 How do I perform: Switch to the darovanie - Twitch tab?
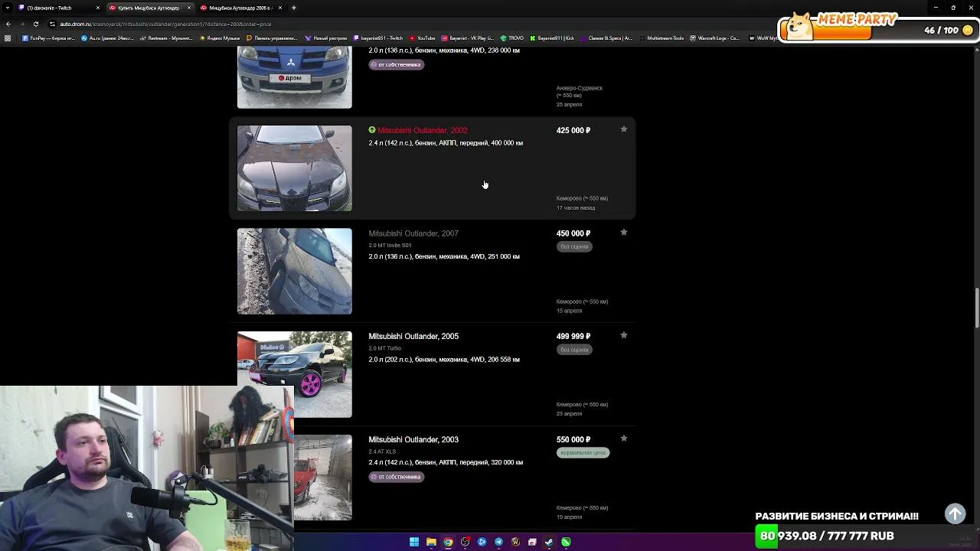tap(59, 8)
